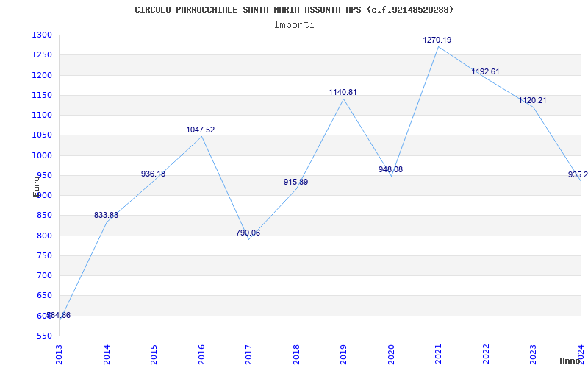Select the 790.06 data label
588x368 pixels.
(x=248, y=233)
